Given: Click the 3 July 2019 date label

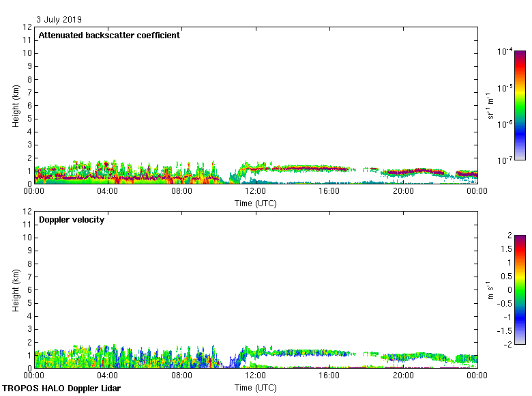Looking at the screenshot, I should coord(59,19).
